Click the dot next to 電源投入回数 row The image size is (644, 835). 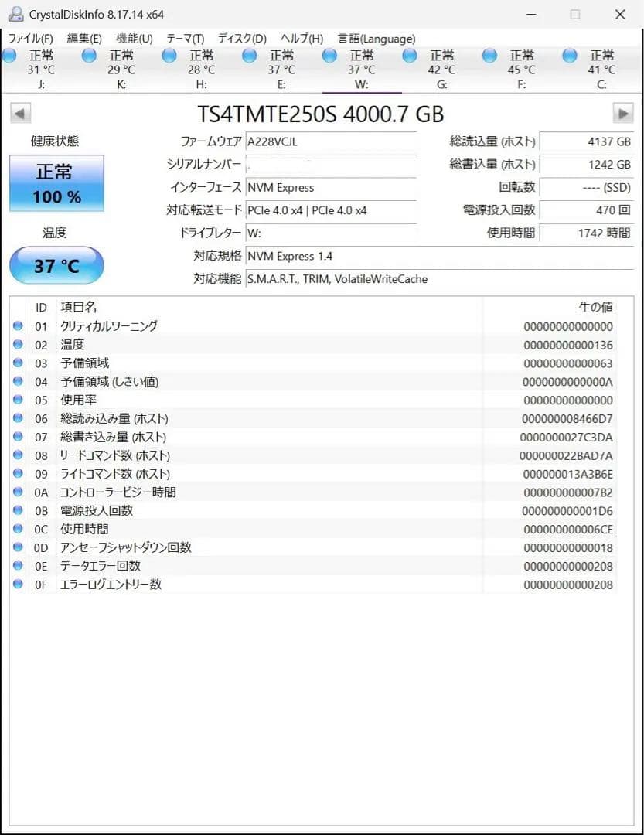pyautogui.click(x=18, y=510)
